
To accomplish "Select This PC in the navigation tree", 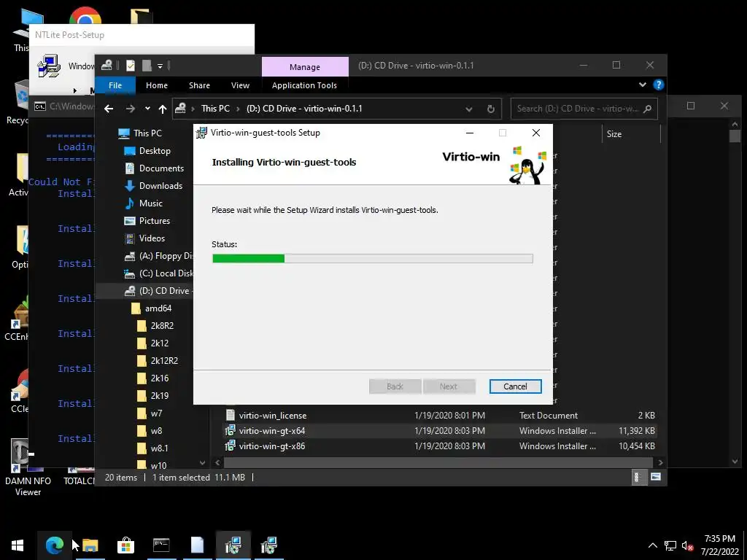I will click(147, 133).
